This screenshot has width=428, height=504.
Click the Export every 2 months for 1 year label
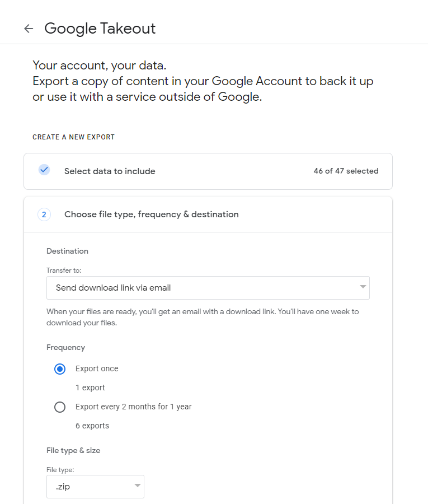tap(134, 407)
